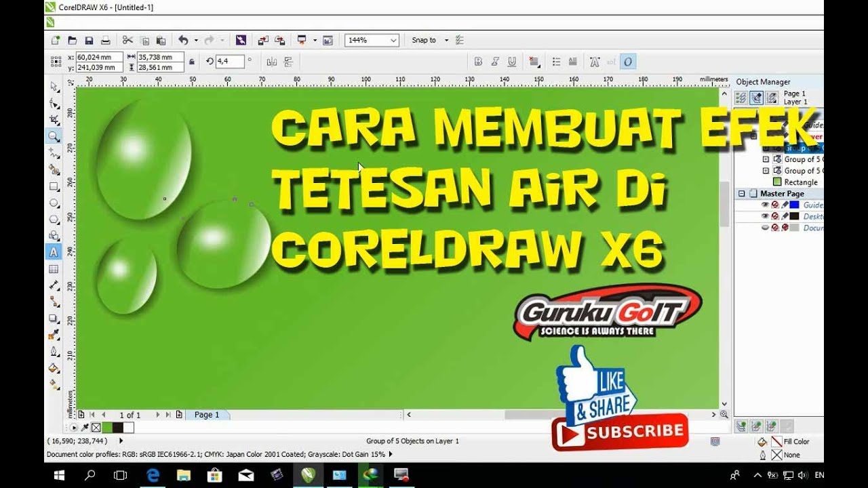This screenshot has width=868, height=488.
Task: Select the Interactive Fill tool
Action: [x=54, y=384]
